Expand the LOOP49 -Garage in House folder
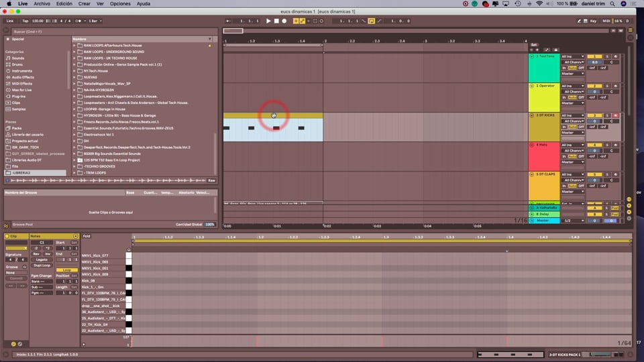 [x=74, y=109]
